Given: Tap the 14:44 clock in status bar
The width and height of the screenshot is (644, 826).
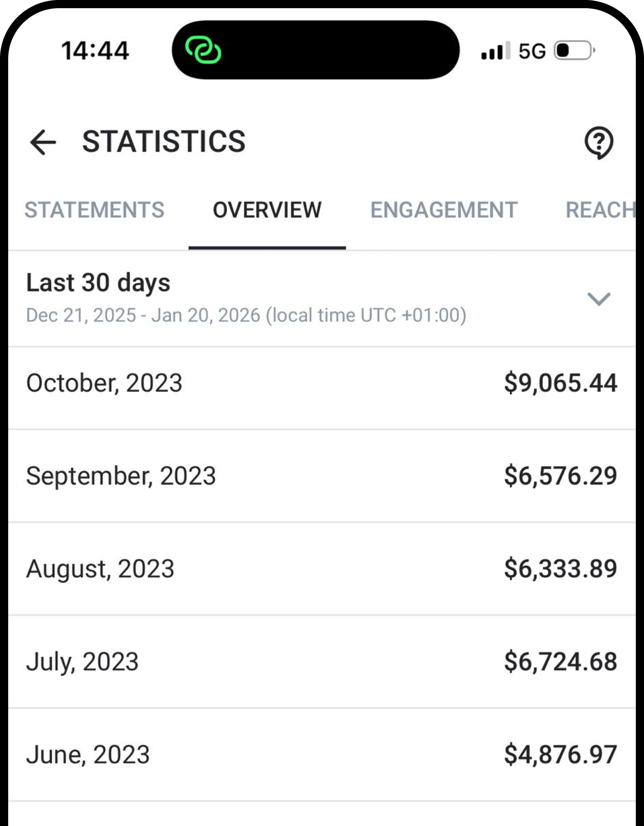Looking at the screenshot, I should click(95, 51).
